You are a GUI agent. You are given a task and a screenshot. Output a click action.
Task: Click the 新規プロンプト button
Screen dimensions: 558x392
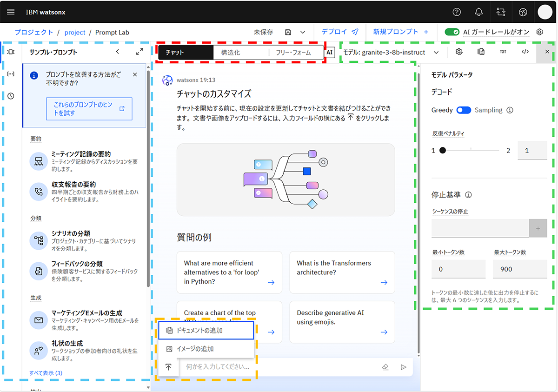click(x=401, y=32)
